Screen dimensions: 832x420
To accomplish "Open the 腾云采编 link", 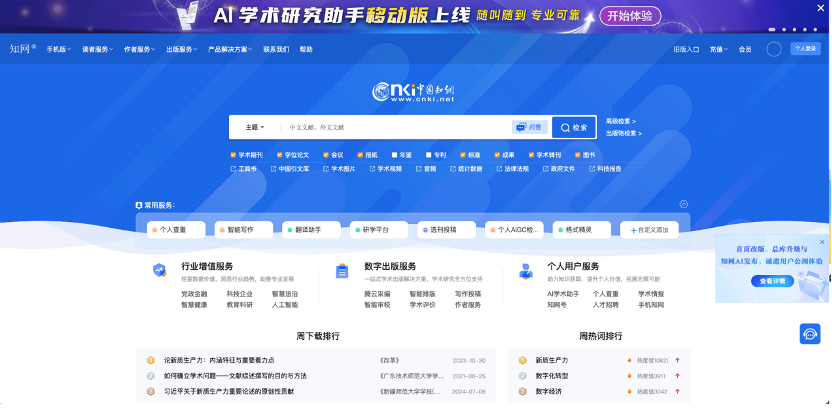I will click(377, 294).
